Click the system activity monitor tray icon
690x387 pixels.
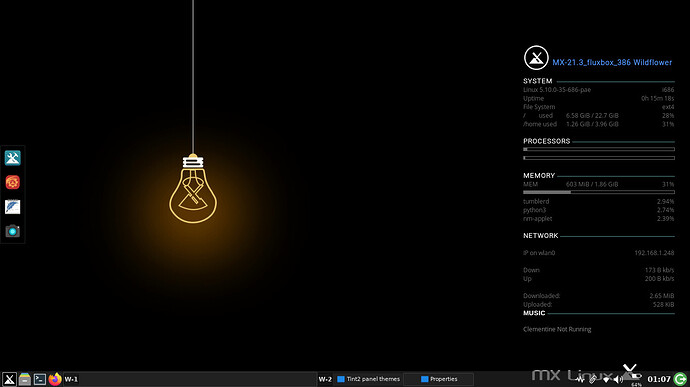point(580,380)
